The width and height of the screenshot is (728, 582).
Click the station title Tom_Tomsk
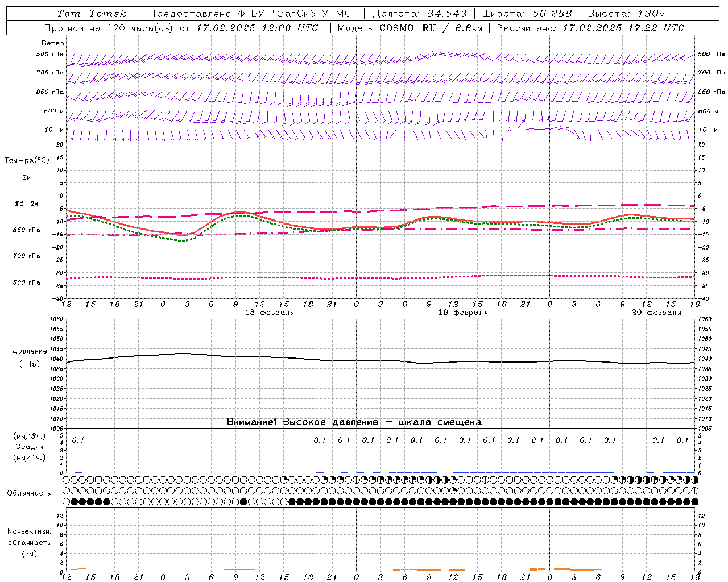pos(92,14)
